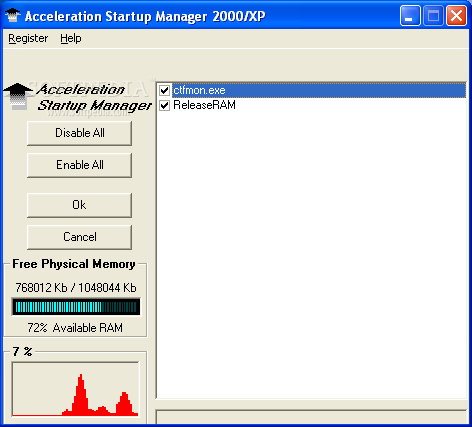This screenshot has height=427, width=472.
Task: Minimize the Startup Manager window
Action: tap(410, 15)
